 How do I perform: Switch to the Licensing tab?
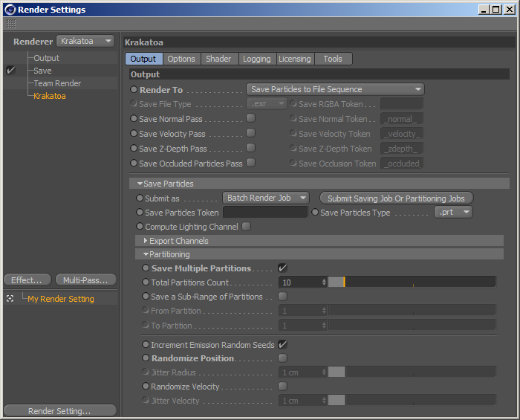point(295,59)
